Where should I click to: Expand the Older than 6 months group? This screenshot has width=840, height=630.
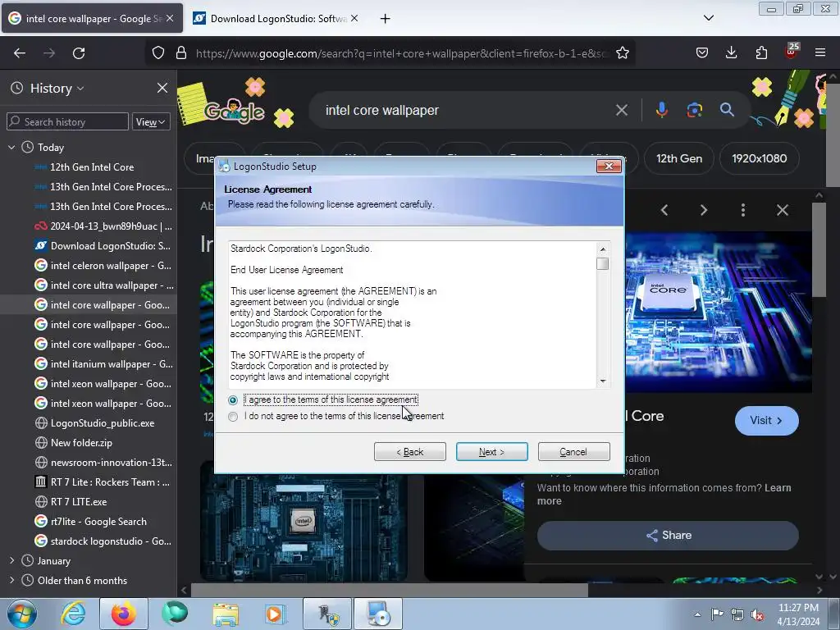click(11, 580)
